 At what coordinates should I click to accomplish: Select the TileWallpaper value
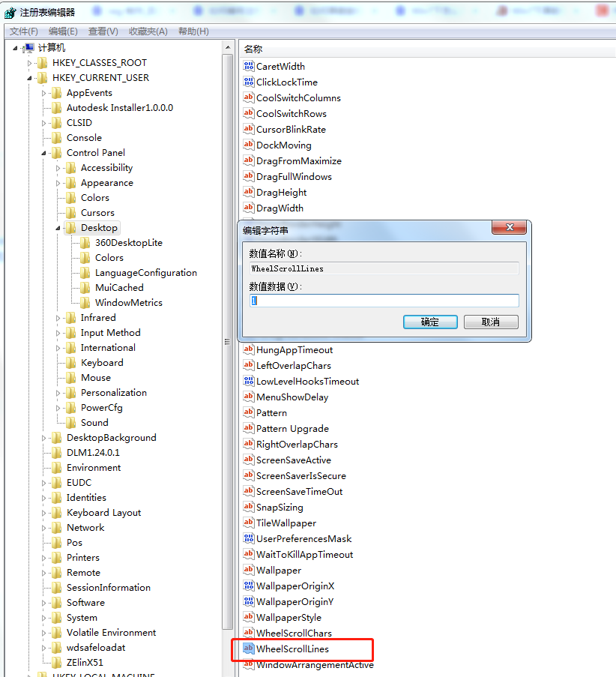click(286, 523)
